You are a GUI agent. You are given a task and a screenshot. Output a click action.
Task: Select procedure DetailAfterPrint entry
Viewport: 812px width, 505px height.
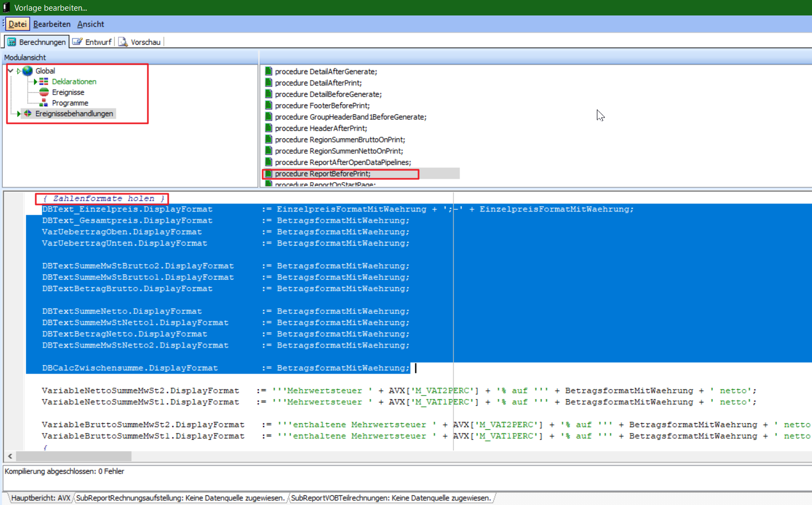(x=318, y=83)
